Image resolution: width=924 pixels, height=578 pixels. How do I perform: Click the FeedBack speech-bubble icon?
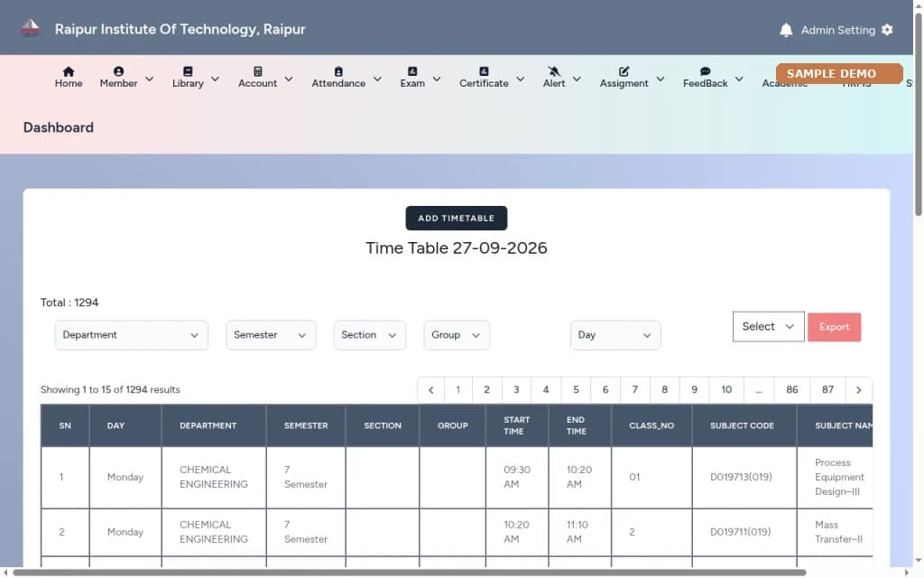705,71
